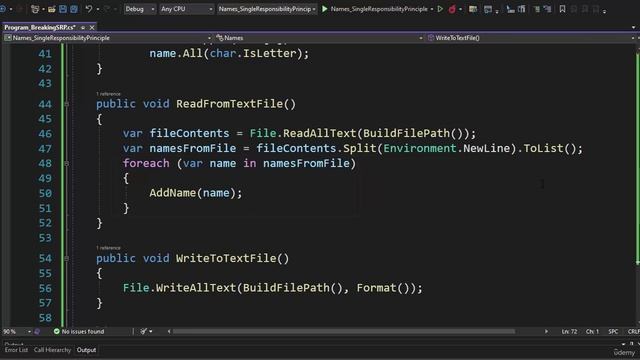The width and height of the screenshot is (640, 360).
Task: Open the Call Hierarchy tab
Action: click(52, 350)
